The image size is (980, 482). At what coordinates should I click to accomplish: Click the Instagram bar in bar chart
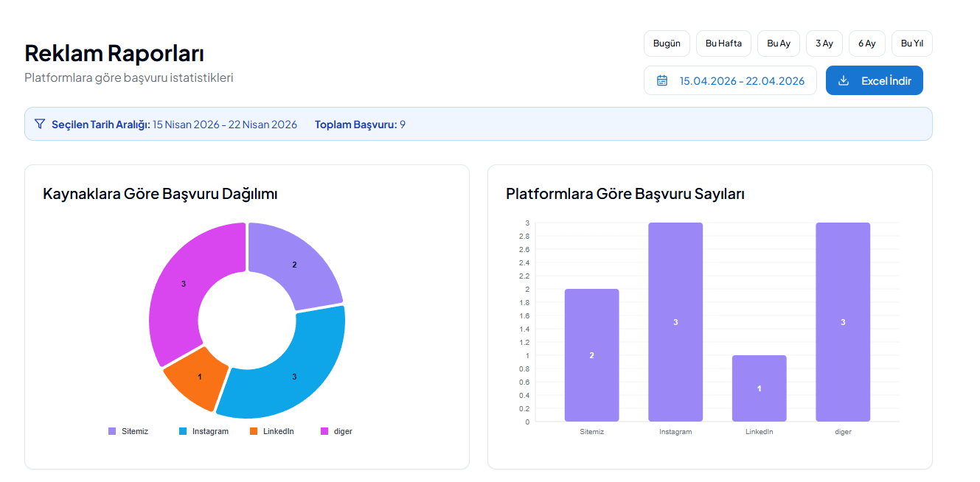click(x=675, y=322)
